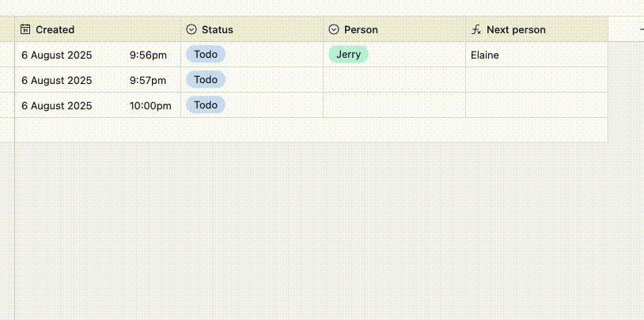644x320 pixels.
Task: Select the Elaine cell under Next person
Action: [x=485, y=55]
